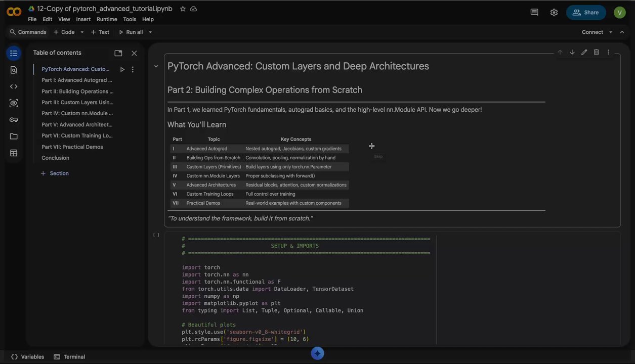Viewport: 635px width, 364px height.
Task: Open cell more actions menu
Action: click(609, 52)
